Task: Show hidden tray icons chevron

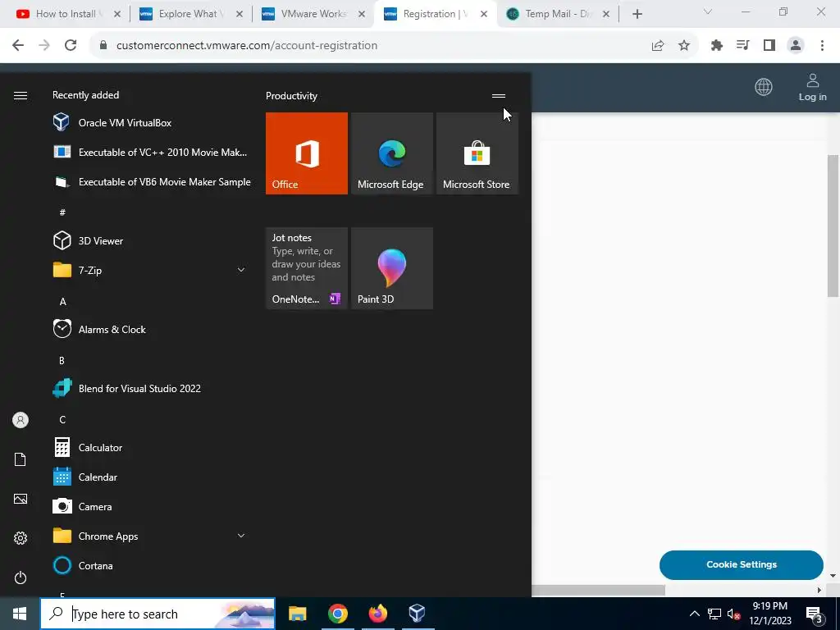Action: coord(694,614)
